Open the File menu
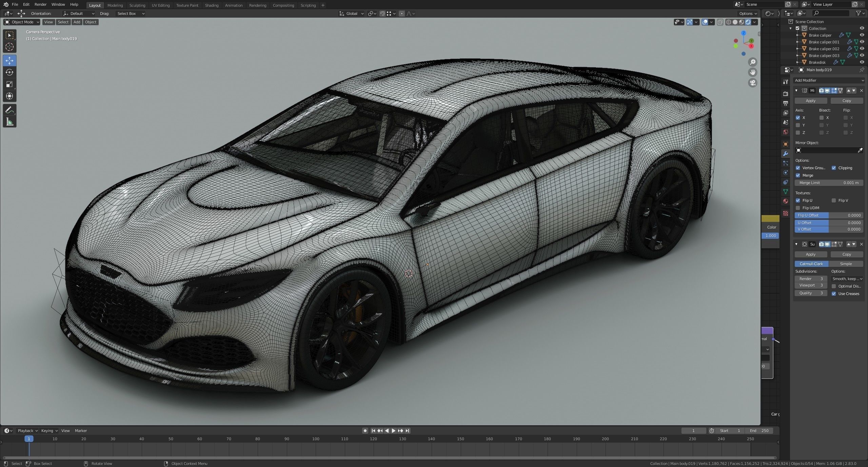 pyautogui.click(x=15, y=4)
